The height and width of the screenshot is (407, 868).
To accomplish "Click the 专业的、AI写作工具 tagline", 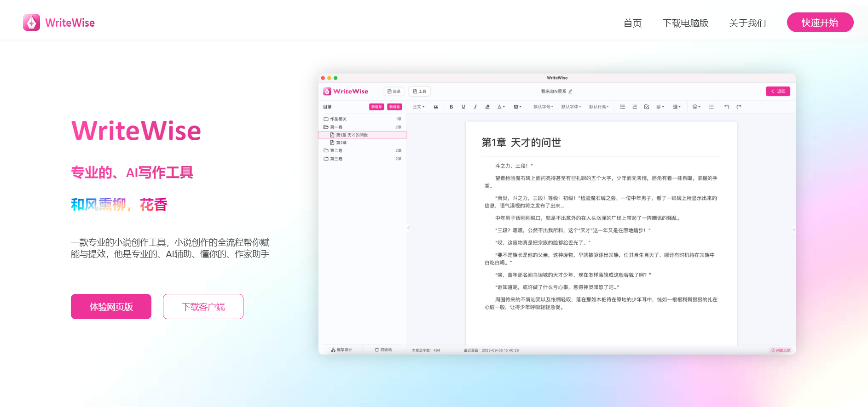I will click(x=132, y=172).
